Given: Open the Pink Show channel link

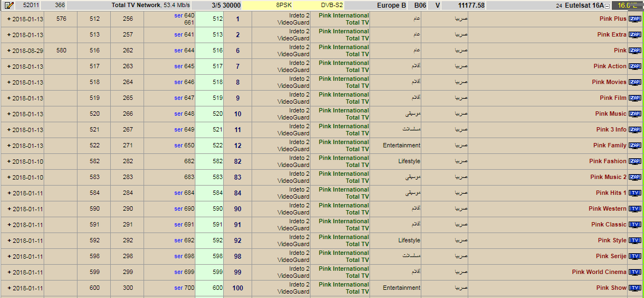Looking at the screenshot, I should click(x=612, y=288).
